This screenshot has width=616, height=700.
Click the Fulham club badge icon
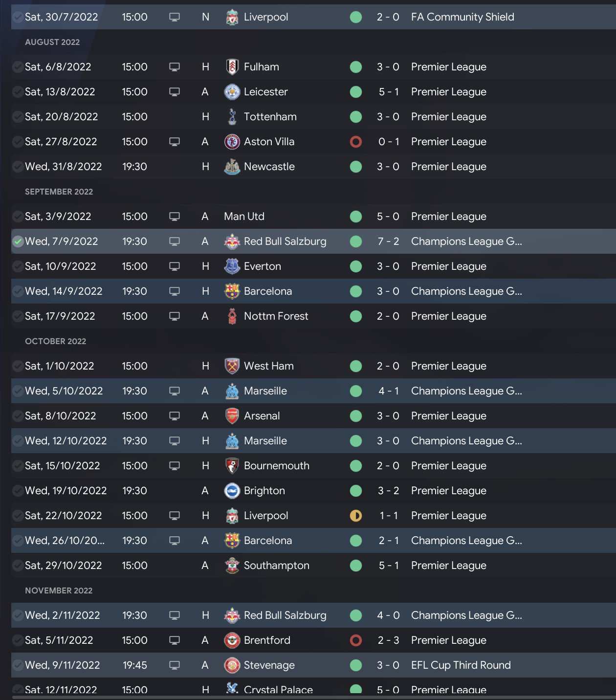pyautogui.click(x=232, y=67)
